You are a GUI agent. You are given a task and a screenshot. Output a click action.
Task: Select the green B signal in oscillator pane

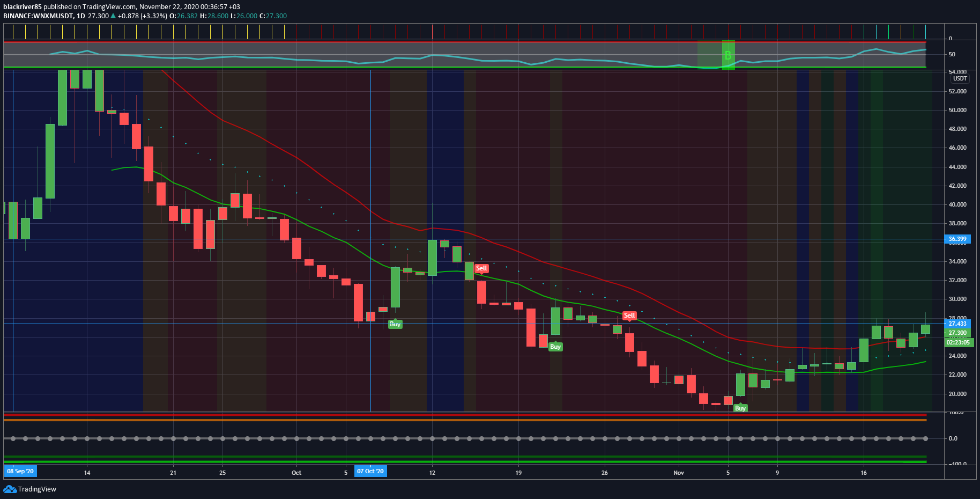(x=728, y=55)
